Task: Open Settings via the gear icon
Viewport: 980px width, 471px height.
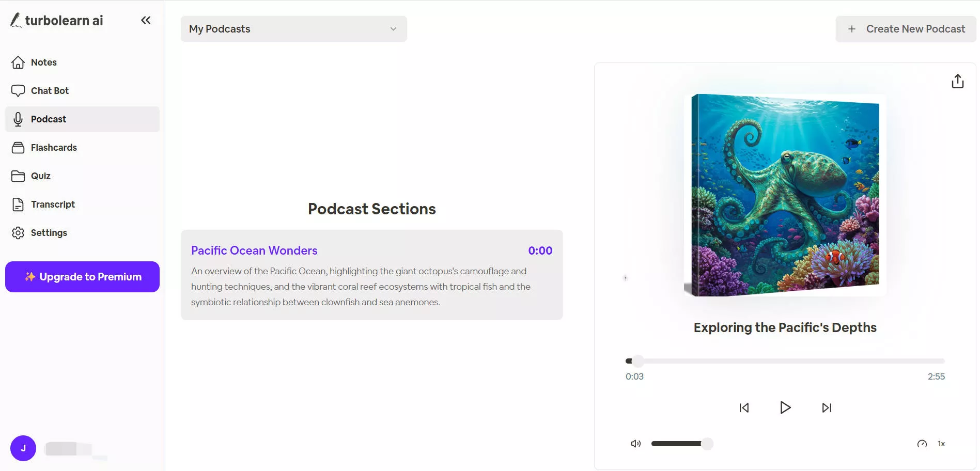Action: [18, 232]
